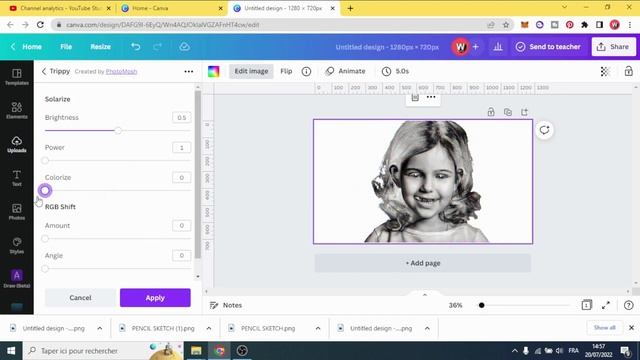Click the Colorize value field
Viewport: 640px width, 360px height.
coord(182,178)
